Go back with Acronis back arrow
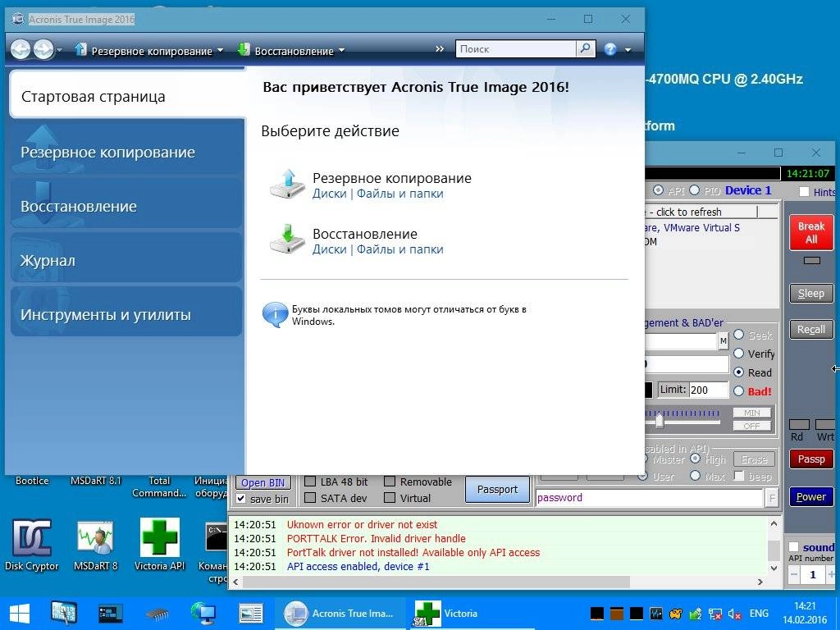The height and width of the screenshot is (630, 840). point(21,50)
